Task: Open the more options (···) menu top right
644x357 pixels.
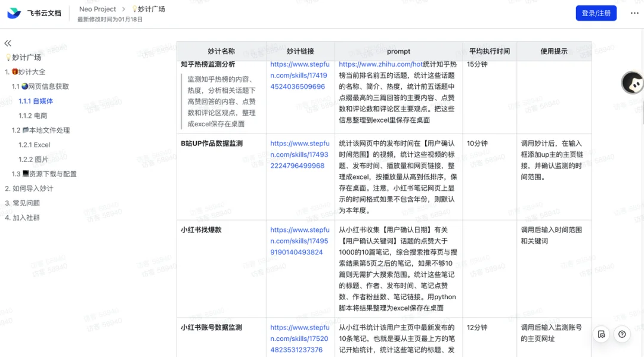Action: [634, 13]
